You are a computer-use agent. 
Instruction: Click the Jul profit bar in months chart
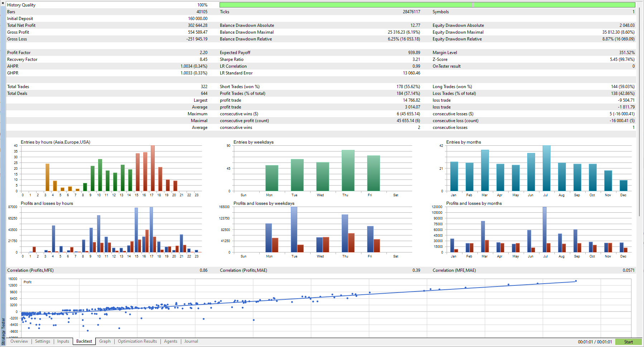coord(544,229)
